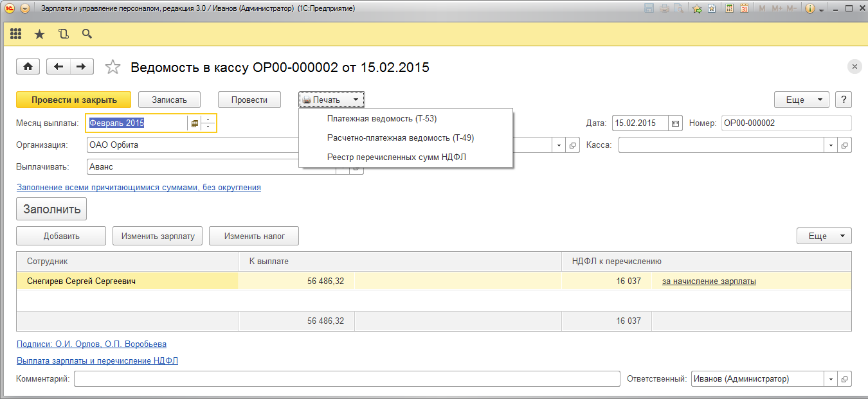Open the help question mark button
Screen dimensions: 868x399
pyautogui.click(x=843, y=100)
